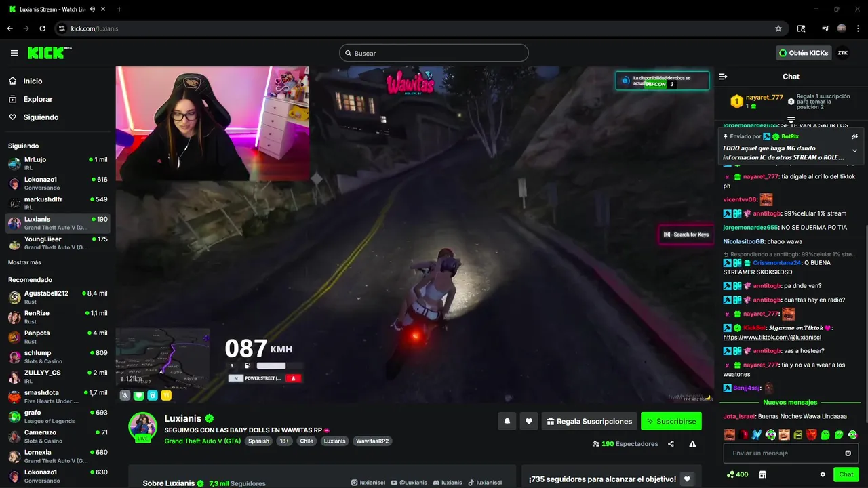Image resolution: width=868 pixels, height=488 pixels.
Task: Open browser three-dot menu
Action: [x=857, y=28]
